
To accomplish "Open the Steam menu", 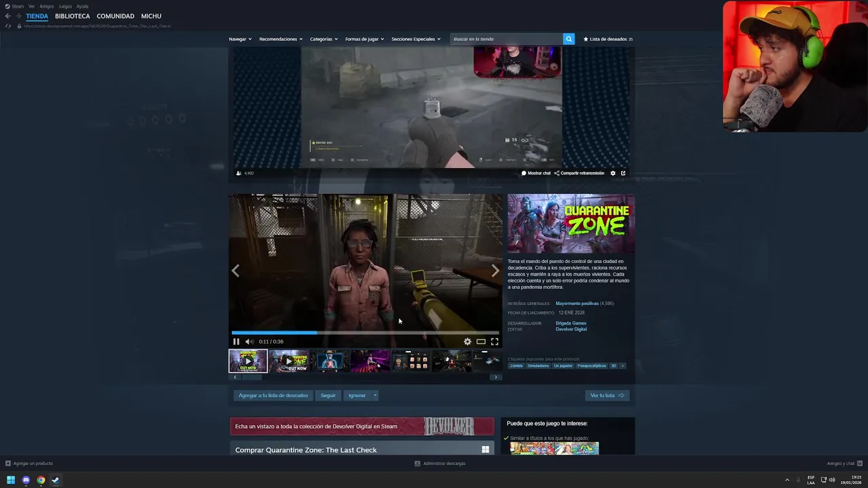I will tap(14, 6).
